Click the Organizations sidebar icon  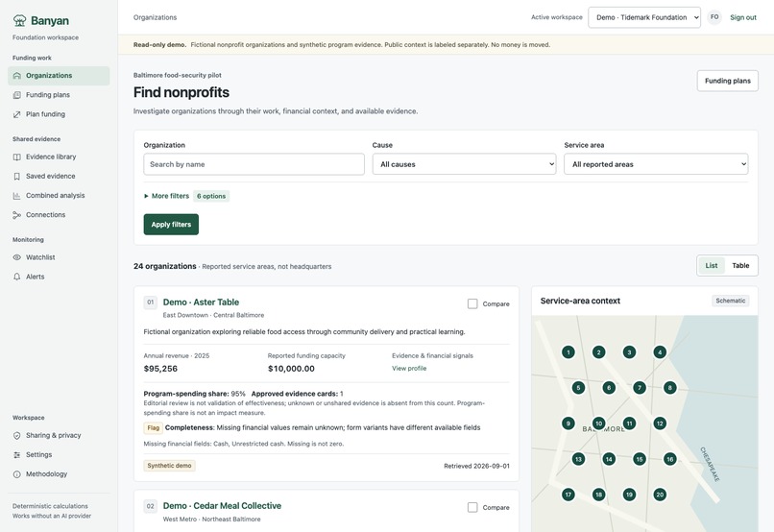point(16,76)
